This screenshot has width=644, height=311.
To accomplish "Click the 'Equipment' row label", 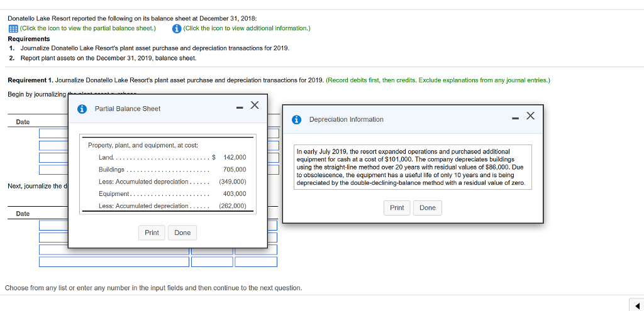I will pos(114,194).
